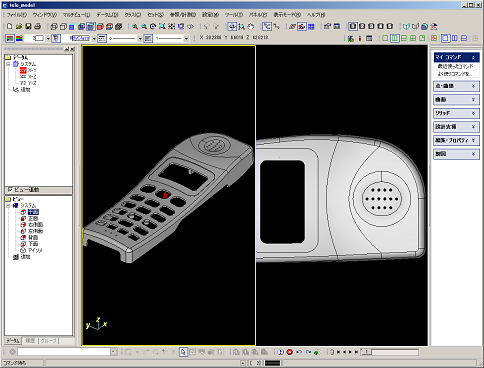Screen dimensions: 484x368
Task: Open the ウィンドウ menu
Action: click(x=45, y=15)
